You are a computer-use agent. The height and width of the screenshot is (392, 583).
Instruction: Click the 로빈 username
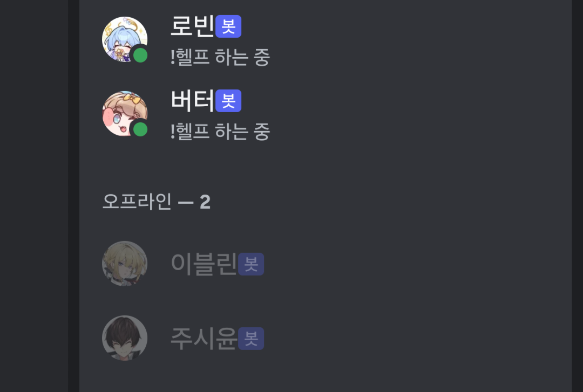[x=192, y=26]
